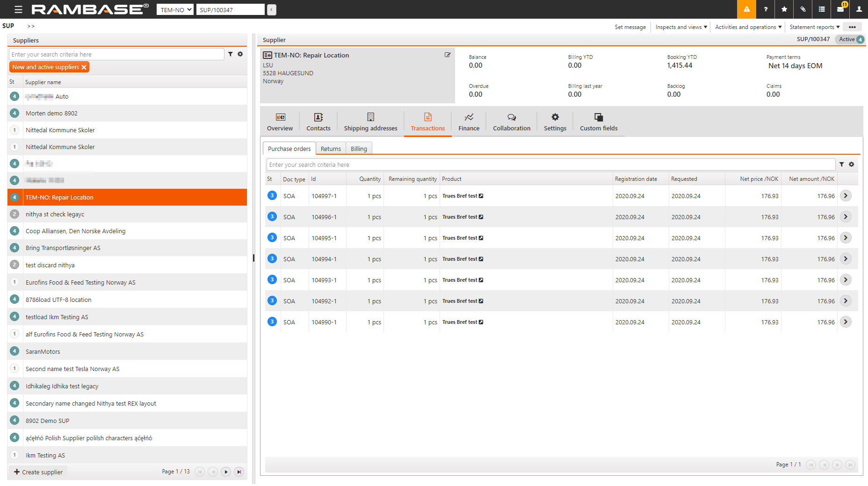The width and height of the screenshot is (868, 486).
Task: Click the purchase orders search field
Action: pyautogui.click(x=550, y=164)
